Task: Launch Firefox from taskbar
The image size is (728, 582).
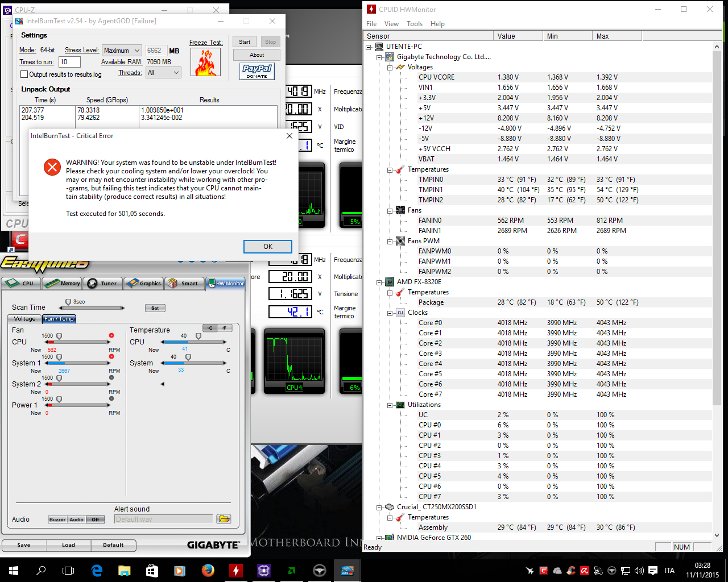Action: click(208, 570)
